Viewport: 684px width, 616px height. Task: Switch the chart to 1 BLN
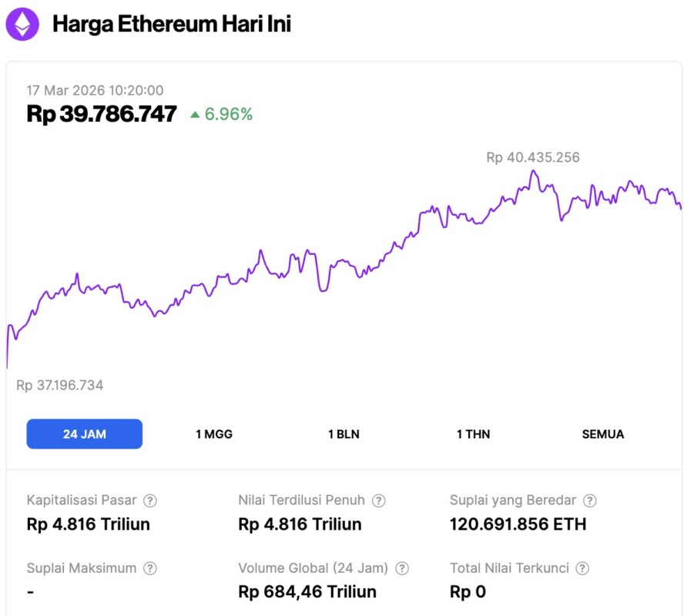[344, 434]
